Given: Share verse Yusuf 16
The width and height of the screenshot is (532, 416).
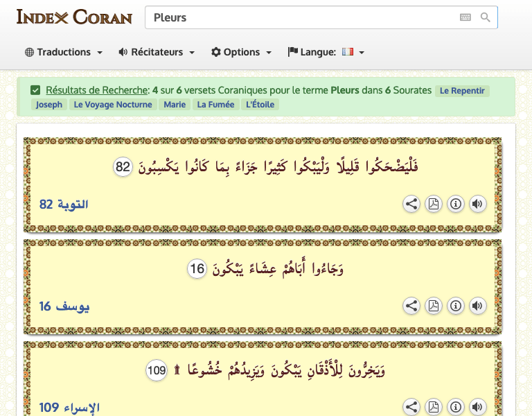Looking at the screenshot, I should click(x=411, y=305).
